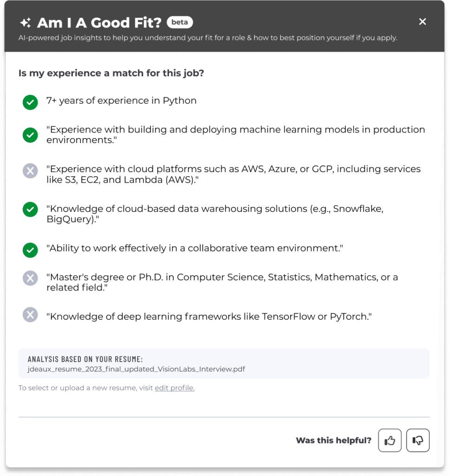Click green check next to Python experience
Image resolution: width=449 pixels, height=476 pixels.
[30, 102]
